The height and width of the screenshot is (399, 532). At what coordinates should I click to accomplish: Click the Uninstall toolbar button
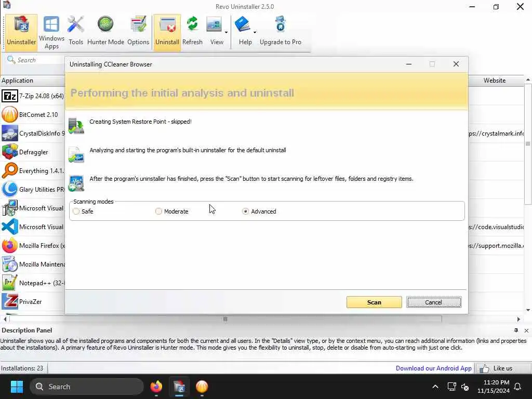coord(167,32)
